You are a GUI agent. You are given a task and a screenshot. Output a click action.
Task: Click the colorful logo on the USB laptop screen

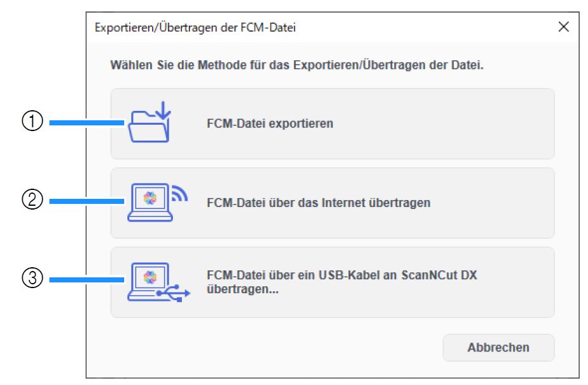point(148,277)
